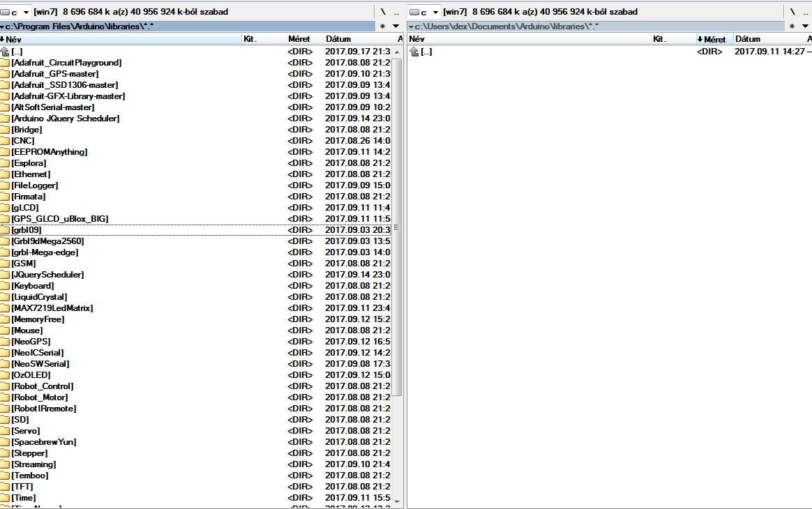Click the SD folder icon
The height and width of the screenshot is (509, 812).
5,420
